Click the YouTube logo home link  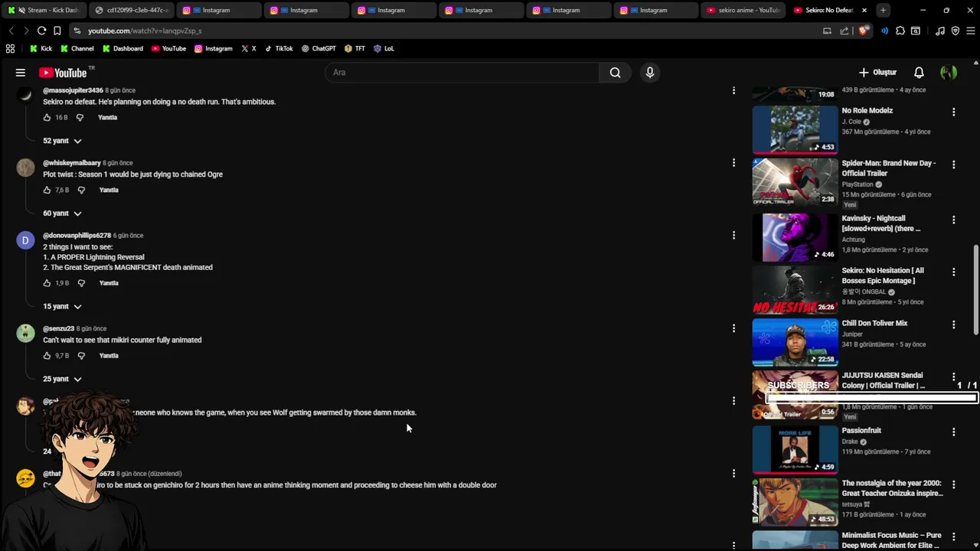(63, 73)
